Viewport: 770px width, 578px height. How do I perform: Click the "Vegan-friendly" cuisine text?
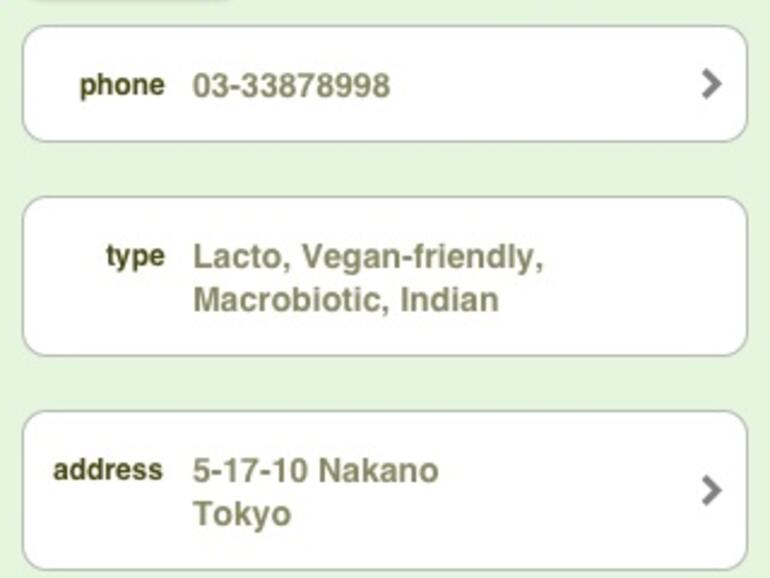(418, 257)
